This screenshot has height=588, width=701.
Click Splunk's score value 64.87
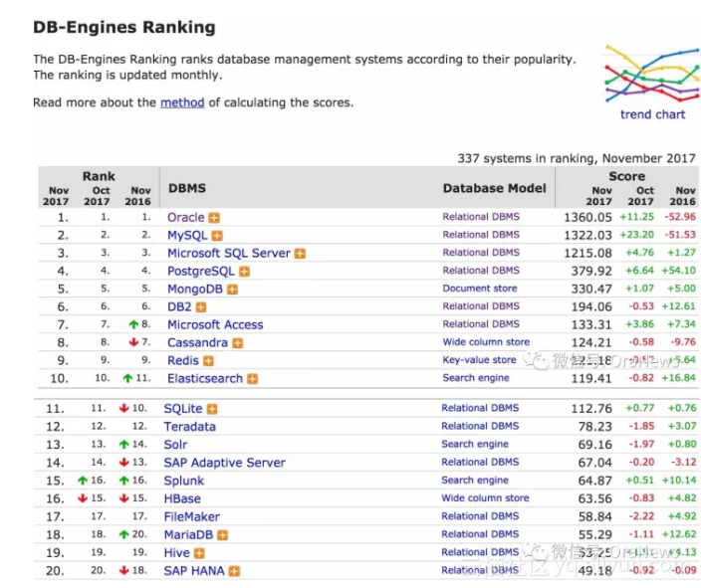tap(594, 481)
